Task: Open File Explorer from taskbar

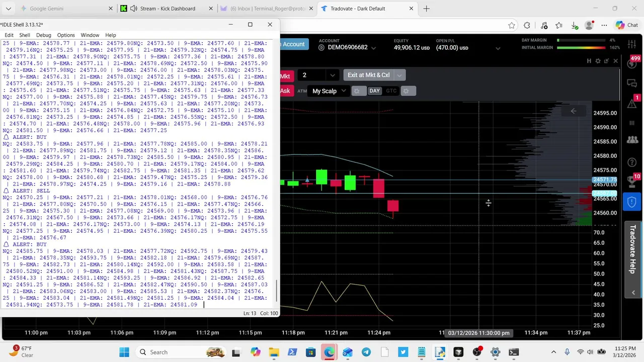Action: click(x=274, y=352)
